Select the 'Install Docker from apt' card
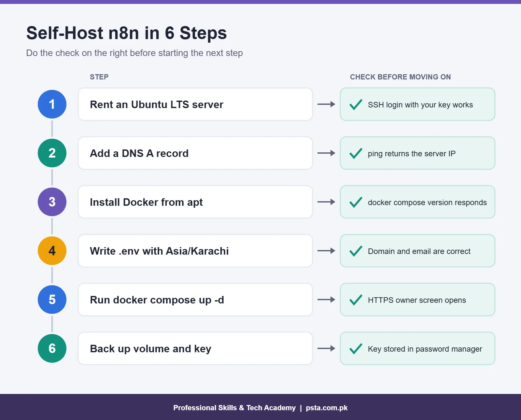The height and width of the screenshot is (420, 521). point(195,202)
